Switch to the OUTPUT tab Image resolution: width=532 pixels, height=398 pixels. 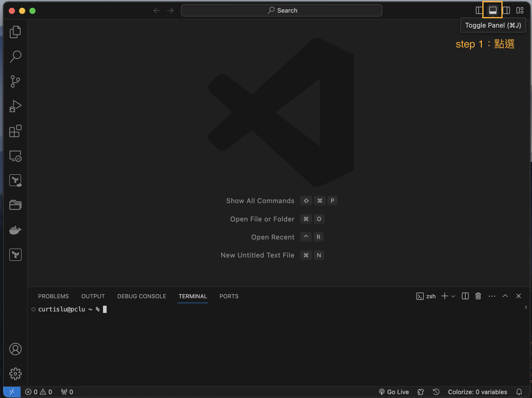93,296
